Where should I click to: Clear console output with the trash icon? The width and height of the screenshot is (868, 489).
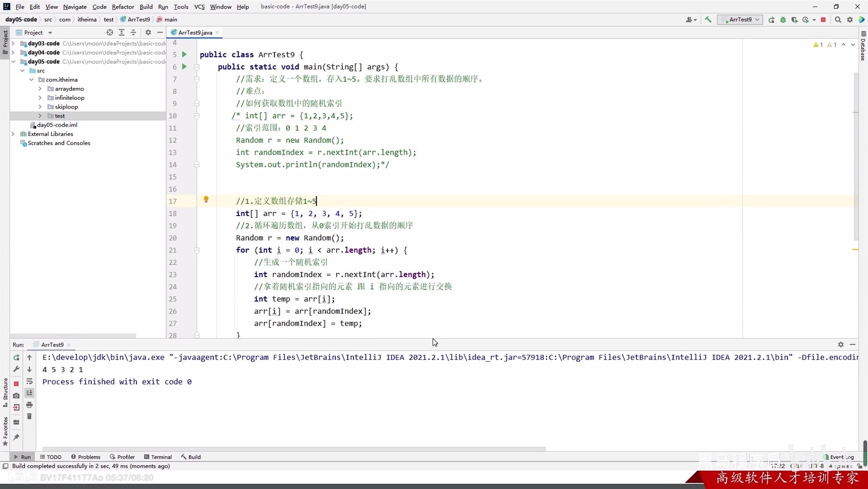tap(29, 416)
